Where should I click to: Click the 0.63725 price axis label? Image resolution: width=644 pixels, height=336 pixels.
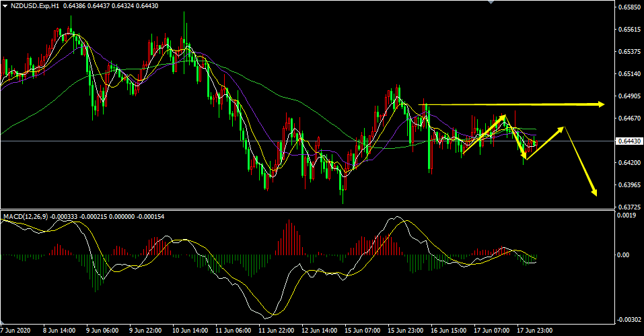(x=628, y=207)
